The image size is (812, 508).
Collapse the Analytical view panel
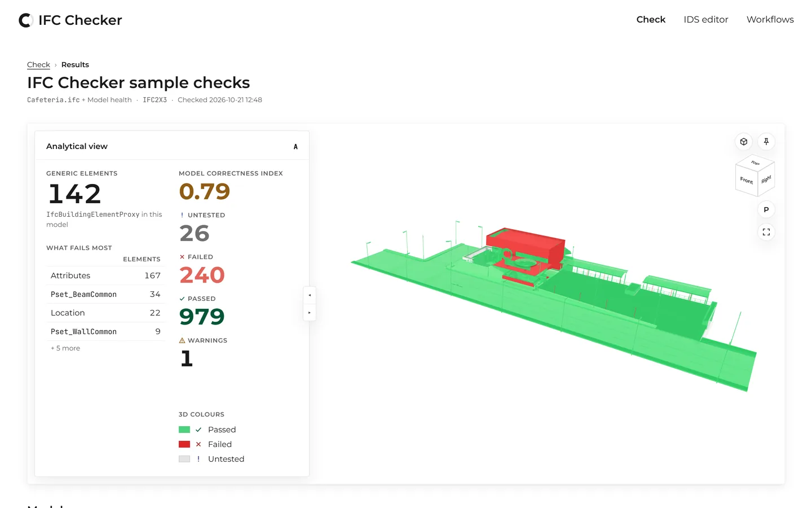[295, 147]
